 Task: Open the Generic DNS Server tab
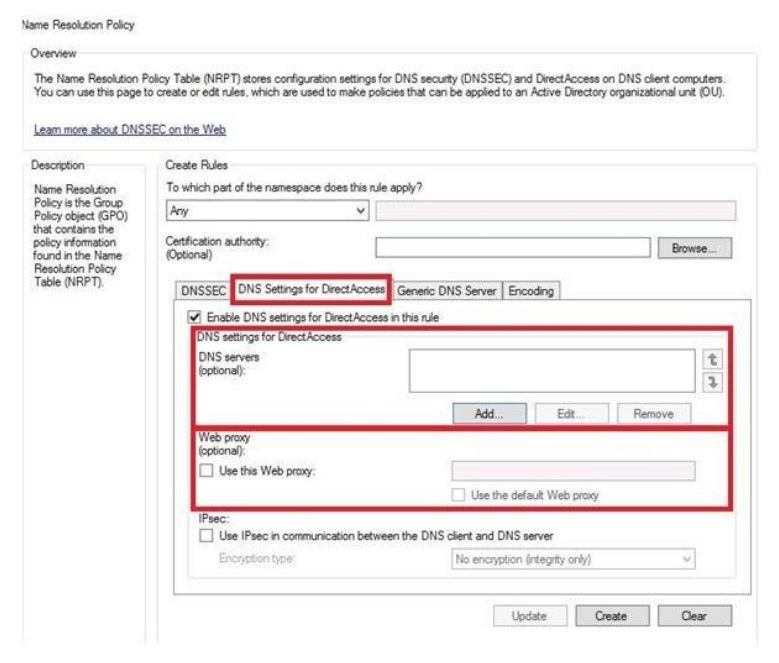point(446,290)
